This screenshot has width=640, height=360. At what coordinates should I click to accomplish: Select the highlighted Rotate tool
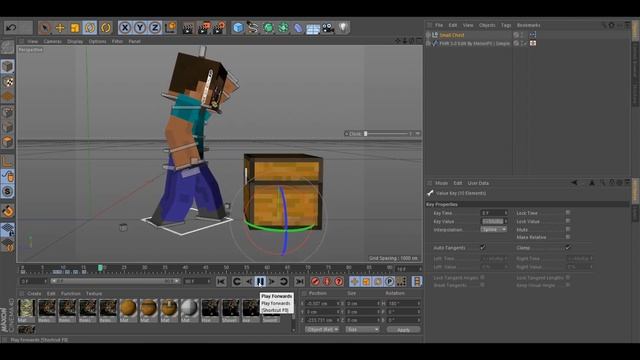pos(90,28)
